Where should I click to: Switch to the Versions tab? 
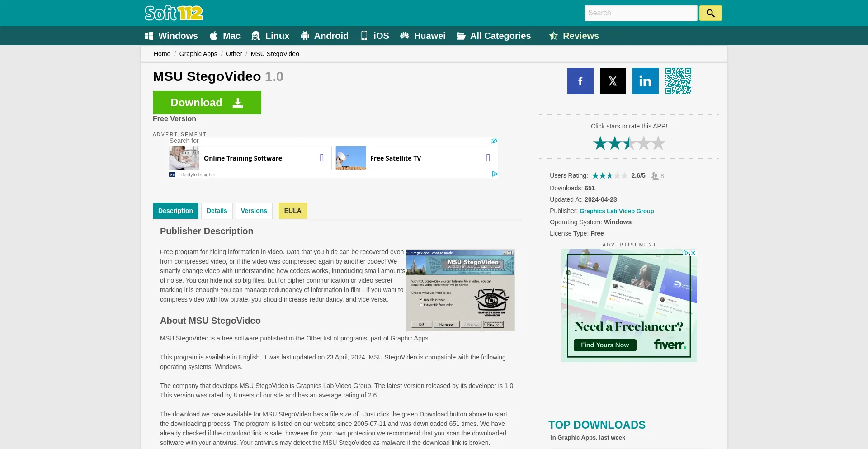[254, 211]
